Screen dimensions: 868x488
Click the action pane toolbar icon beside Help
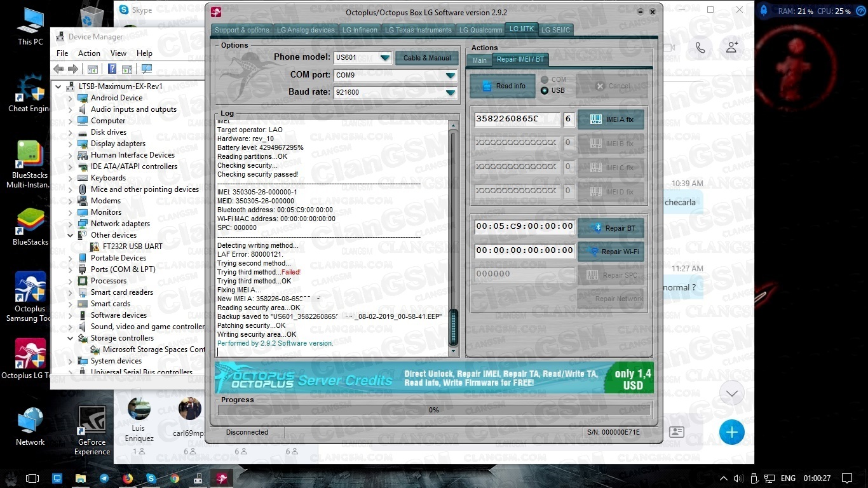(127, 69)
